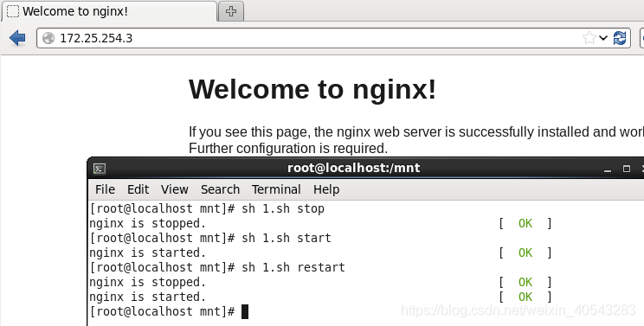Open the terminal Help menu

click(x=326, y=189)
